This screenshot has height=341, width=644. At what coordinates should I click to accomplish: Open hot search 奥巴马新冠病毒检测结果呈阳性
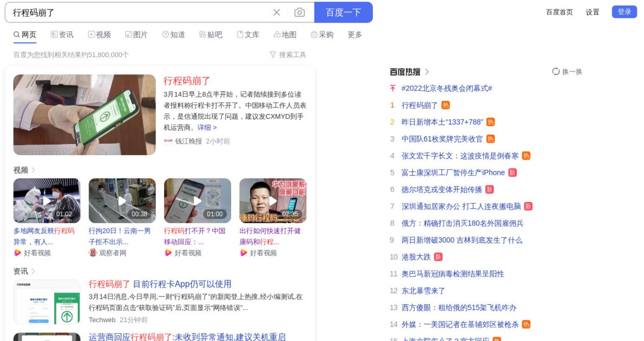(x=453, y=274)
